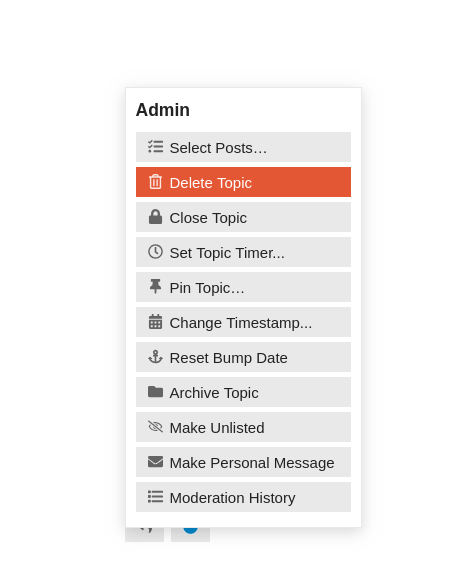Click the crossed-out eye icon
467x578 pixels.
coord(155,426)
